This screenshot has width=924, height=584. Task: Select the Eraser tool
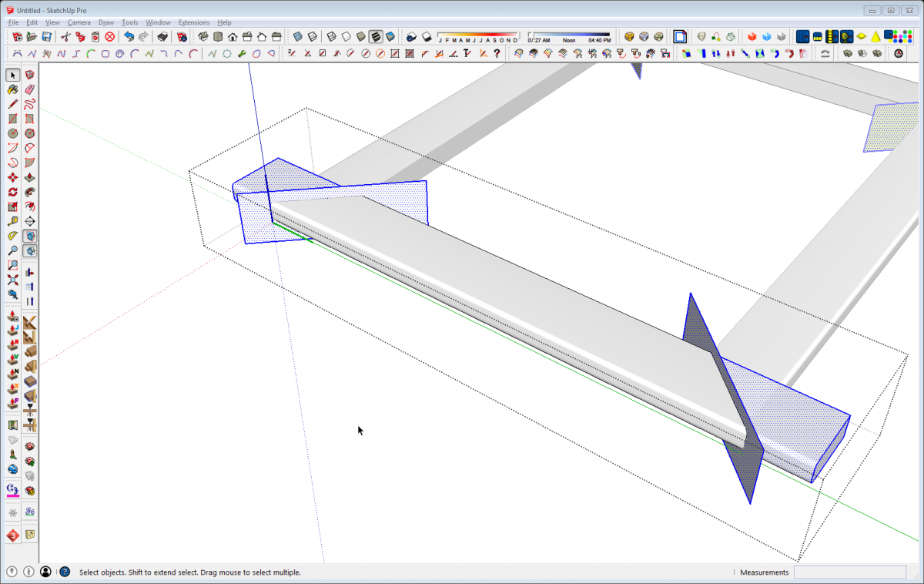point(29,89)
